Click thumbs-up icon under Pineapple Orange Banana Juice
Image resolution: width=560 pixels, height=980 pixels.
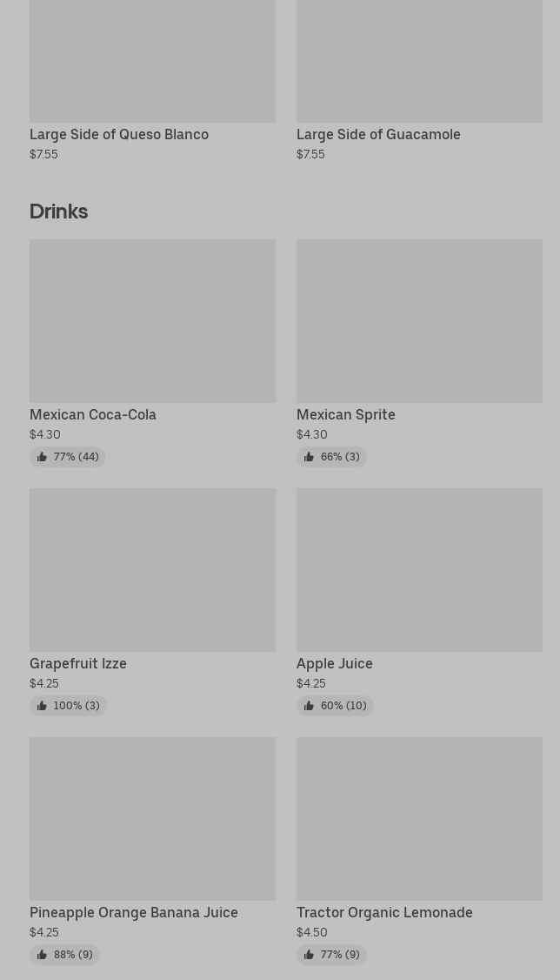point(42,955)
